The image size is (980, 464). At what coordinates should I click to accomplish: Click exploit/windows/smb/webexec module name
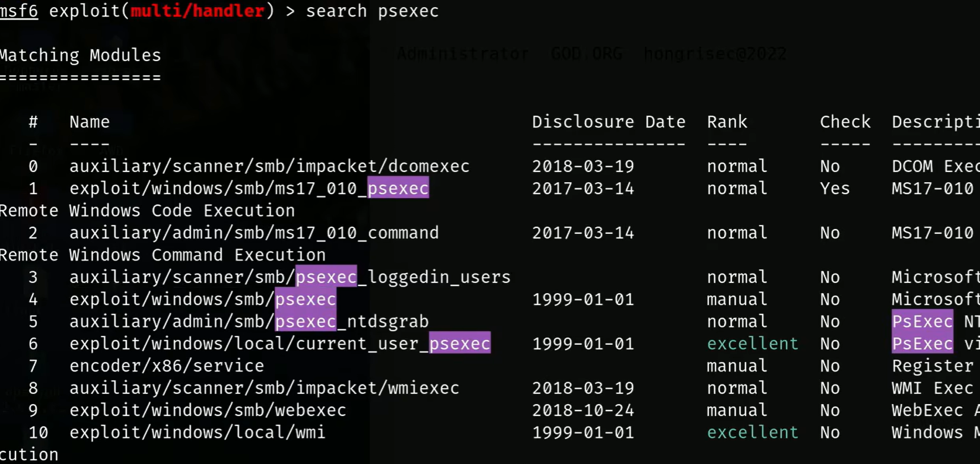pos(208,411)
